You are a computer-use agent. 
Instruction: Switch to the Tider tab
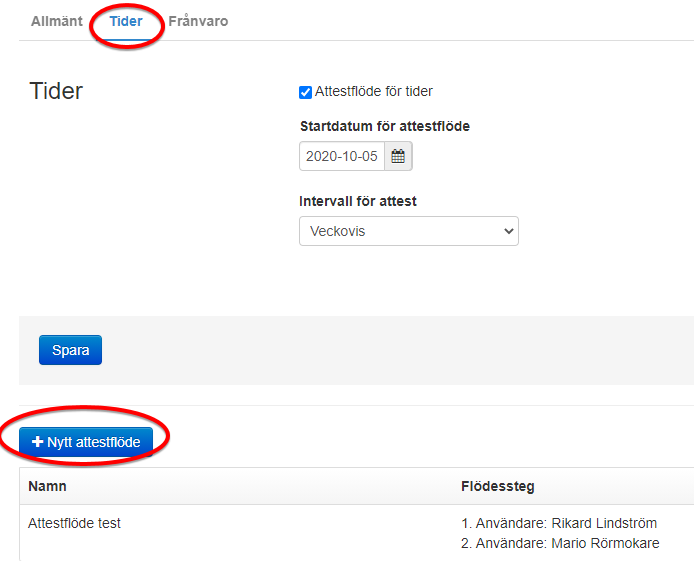(126, 21)
